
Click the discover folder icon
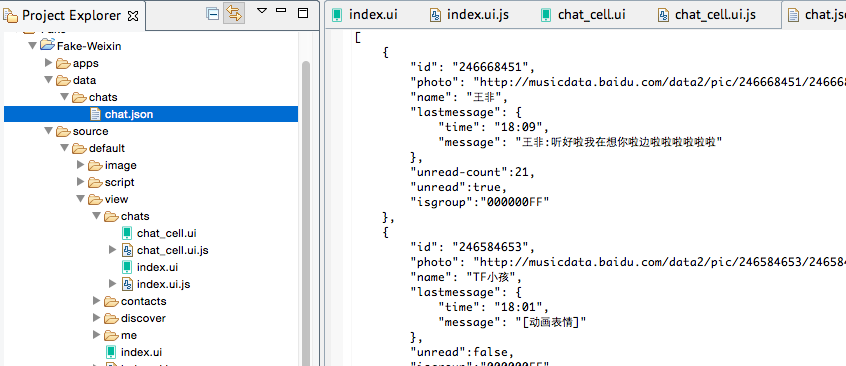[111, 318]
